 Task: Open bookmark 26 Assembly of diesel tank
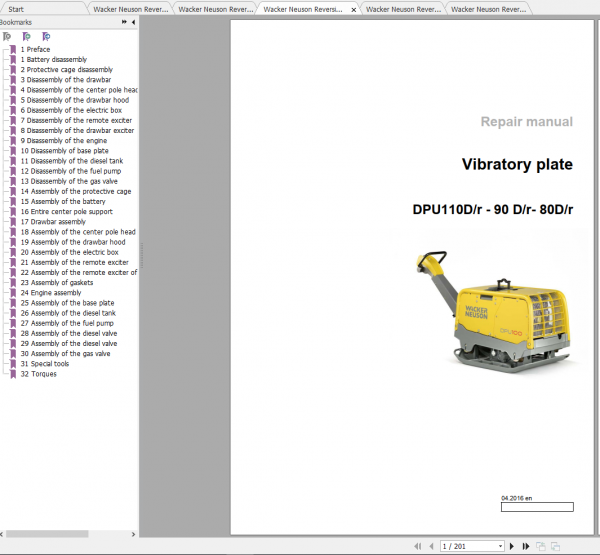(68, 313)
